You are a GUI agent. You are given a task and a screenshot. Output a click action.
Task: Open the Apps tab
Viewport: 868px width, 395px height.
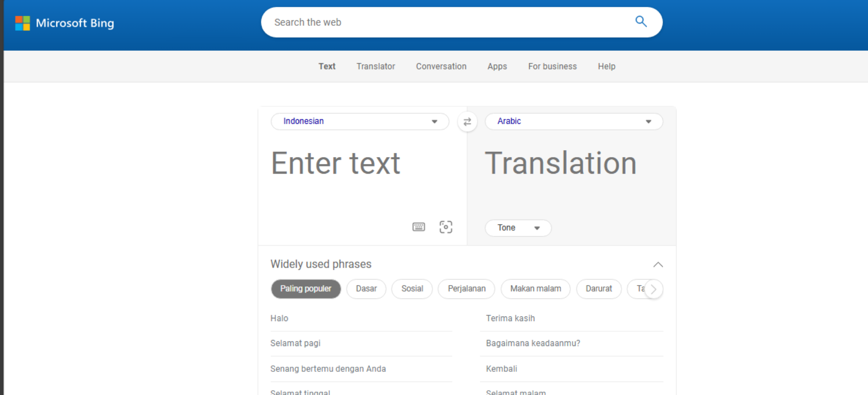pos(497,67)
